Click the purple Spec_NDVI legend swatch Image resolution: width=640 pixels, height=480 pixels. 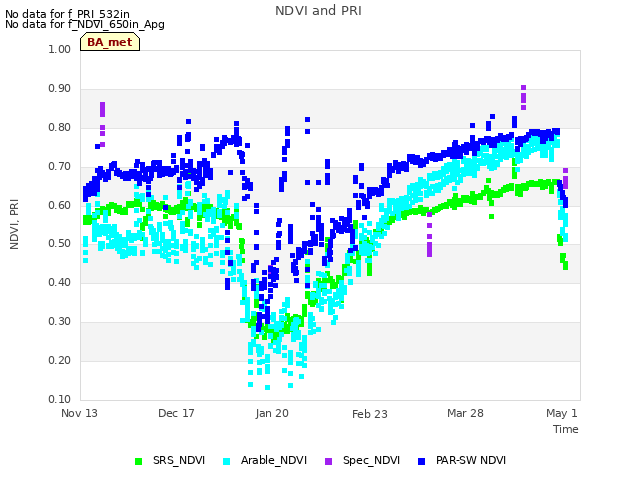(x=329, y=461)
